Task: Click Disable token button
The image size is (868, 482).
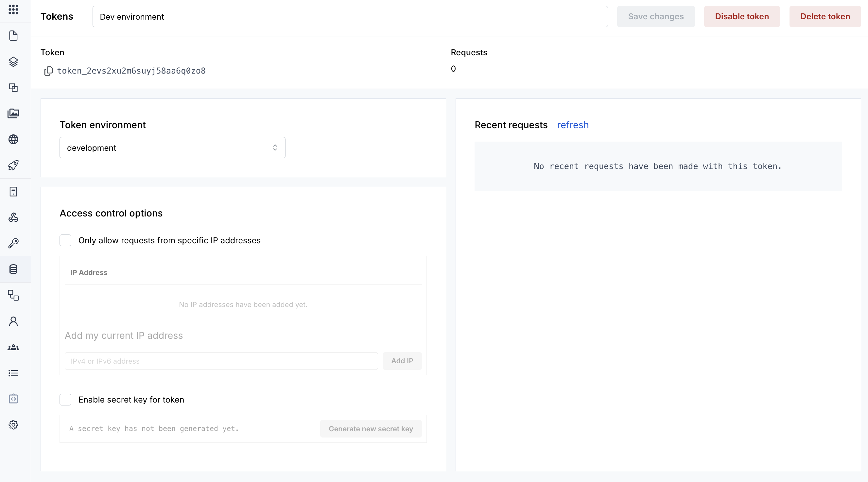Action: (x=742, y=16)
